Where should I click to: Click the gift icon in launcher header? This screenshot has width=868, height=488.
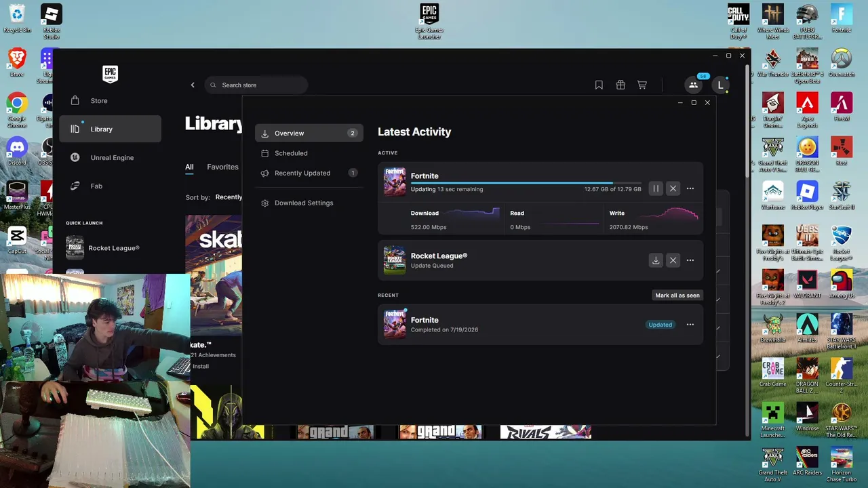click(620, 85)
